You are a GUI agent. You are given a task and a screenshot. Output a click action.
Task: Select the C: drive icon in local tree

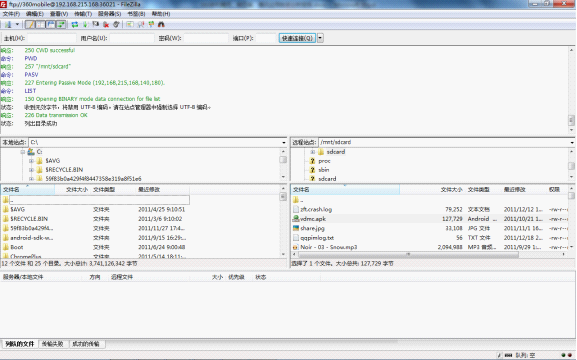(31, 152)
